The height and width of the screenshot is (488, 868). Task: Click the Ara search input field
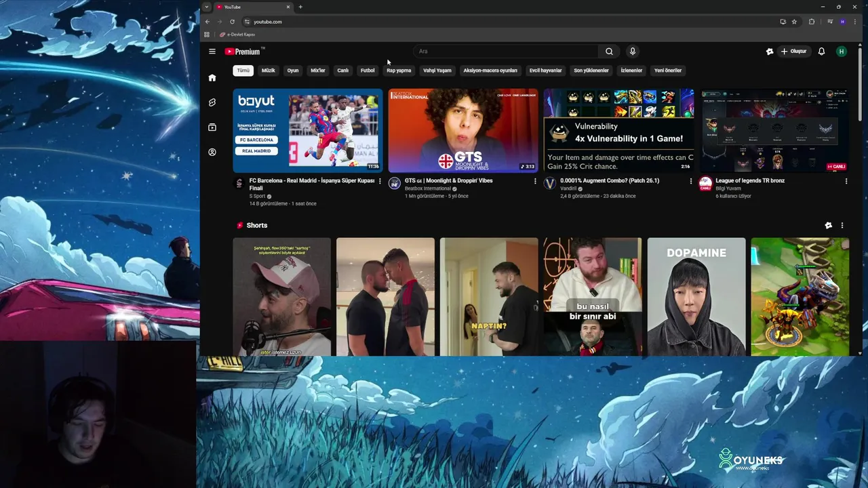click(x=506, y=52)
